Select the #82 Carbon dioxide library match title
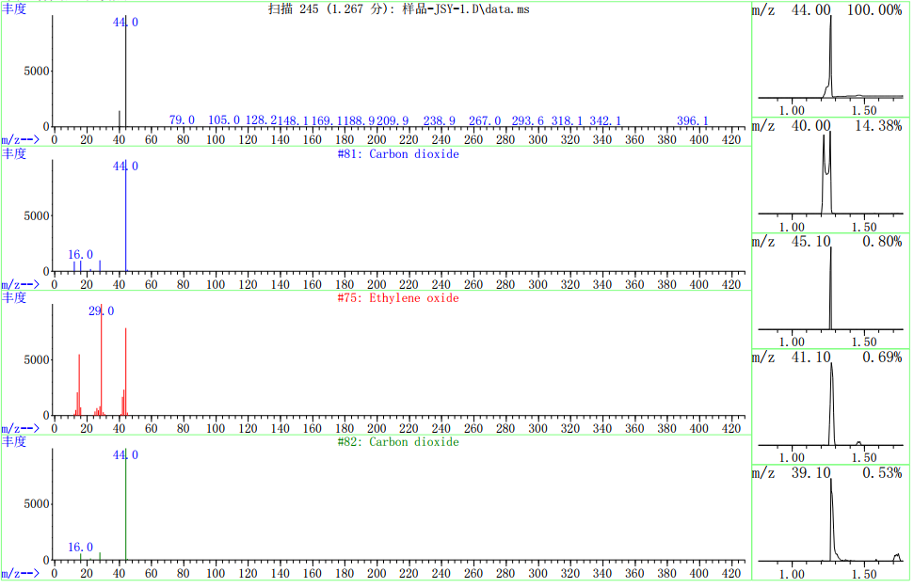Viewport: 914px width, 588px height. click(397, 442)
